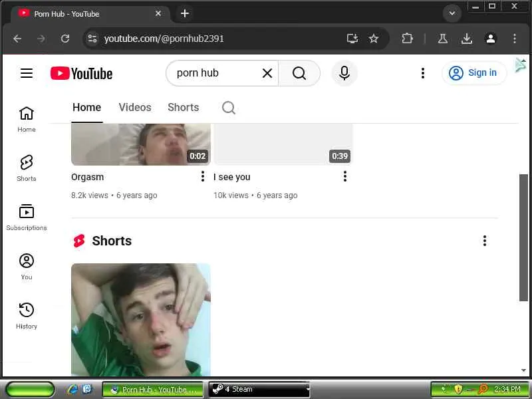532x399 pixels.
Task: View site information icon in the address bar
Action: (92, 39)
